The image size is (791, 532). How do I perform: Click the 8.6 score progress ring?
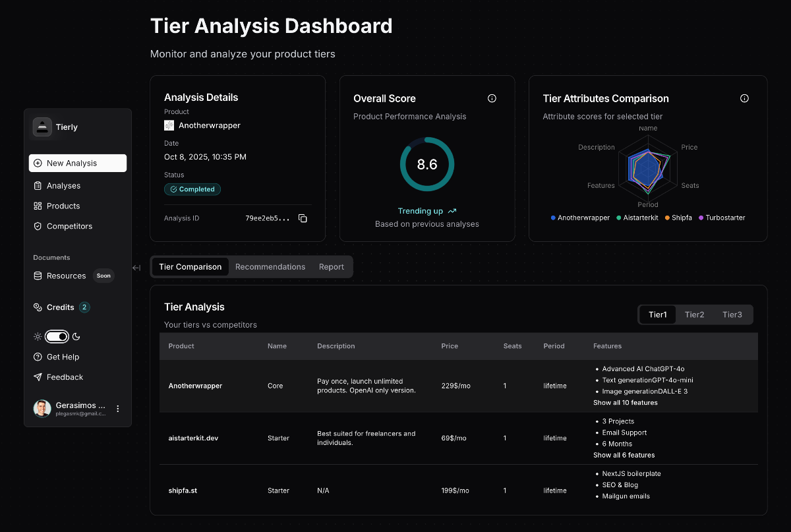427,164
